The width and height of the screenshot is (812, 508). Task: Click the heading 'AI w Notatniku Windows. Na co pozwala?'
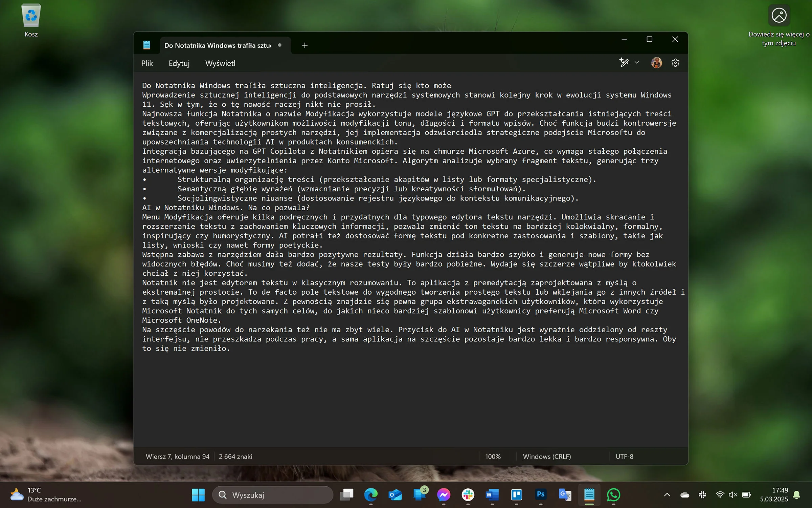(x=226, y=208)
